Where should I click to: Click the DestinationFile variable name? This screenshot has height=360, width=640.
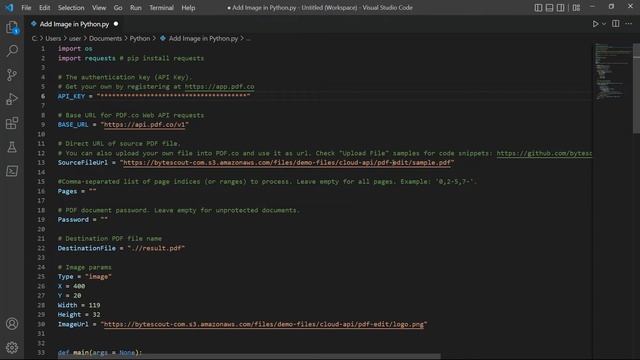click(x=86, y=248)
